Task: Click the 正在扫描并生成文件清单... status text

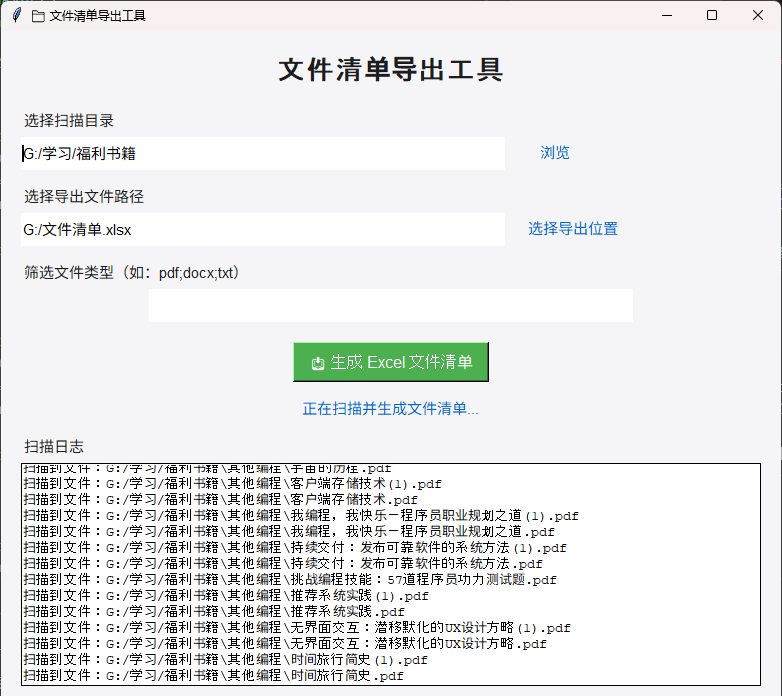Action: pos(390,408)
